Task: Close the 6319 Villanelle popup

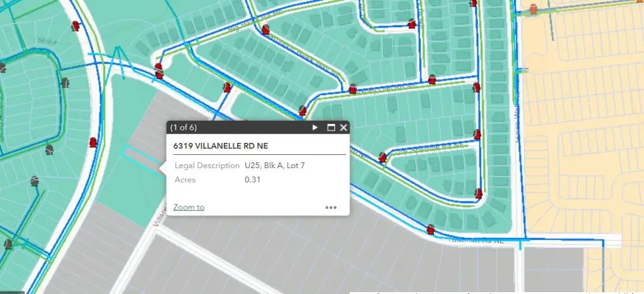Action: point(343,128)
